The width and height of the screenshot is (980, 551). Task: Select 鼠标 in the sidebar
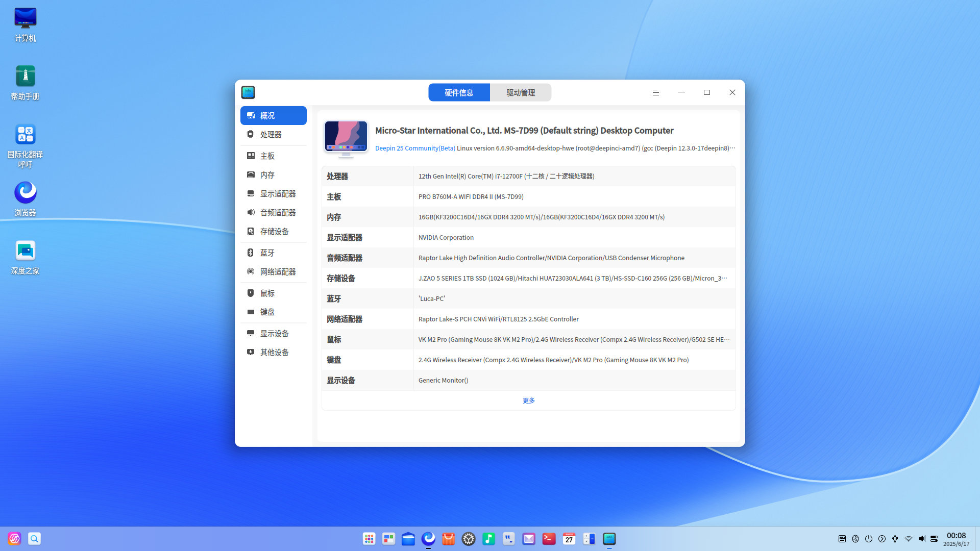pos(273,293)
